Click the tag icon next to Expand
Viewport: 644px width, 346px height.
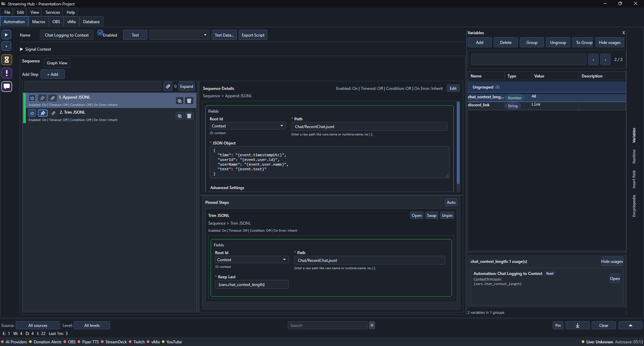(x=168, y=86)
